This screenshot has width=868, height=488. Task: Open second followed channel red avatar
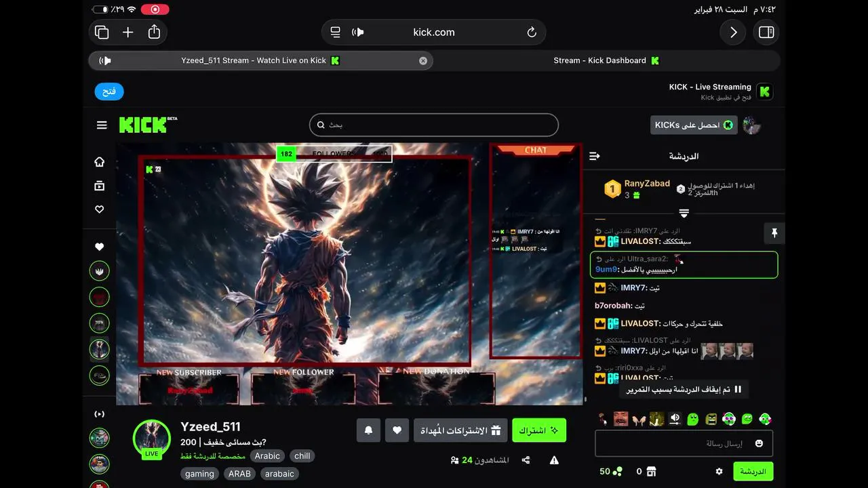[100, 297]
